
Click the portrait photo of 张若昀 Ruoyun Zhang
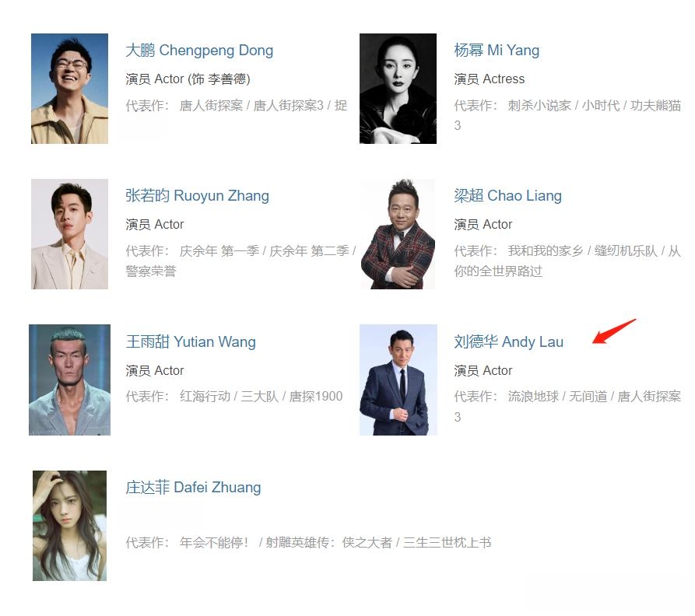point(69,234)
